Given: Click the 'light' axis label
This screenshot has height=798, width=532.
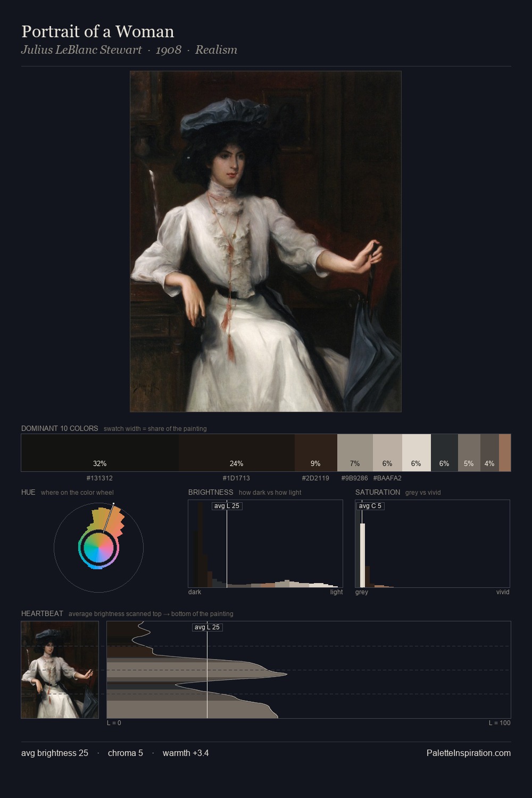Looking at the screenshot, I should [336, 592].
